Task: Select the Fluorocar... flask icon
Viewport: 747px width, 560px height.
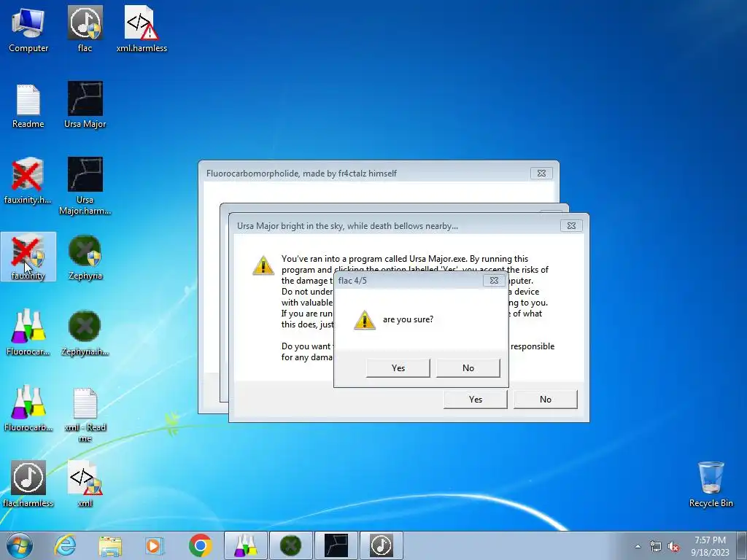Action: [28, 332]
